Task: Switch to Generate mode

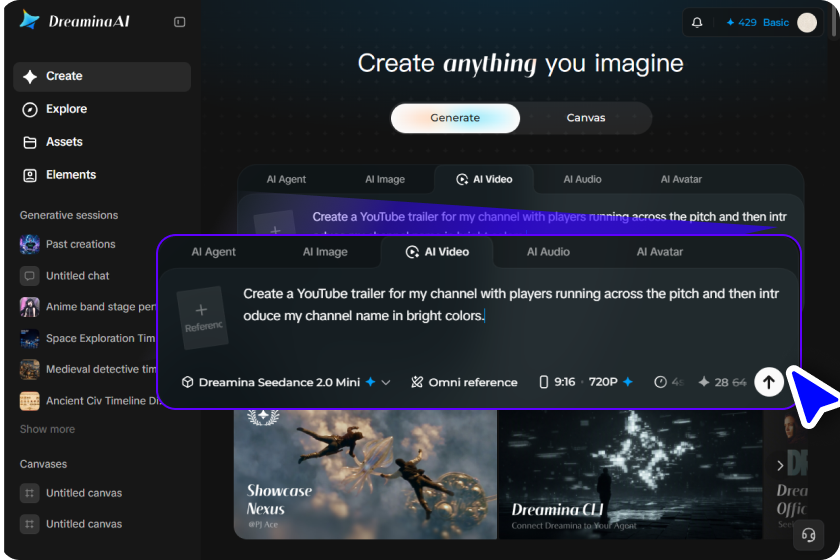Action: 455,118
